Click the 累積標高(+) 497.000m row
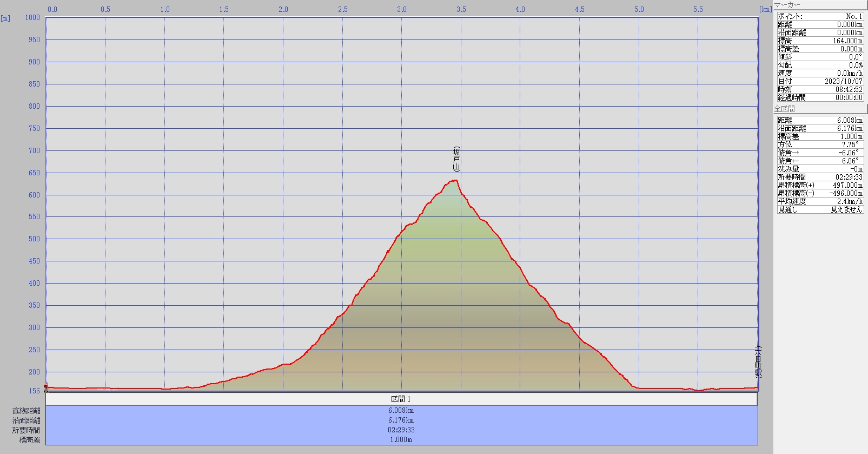The height and width of the screenshot is (454, 868). (820, 185)
